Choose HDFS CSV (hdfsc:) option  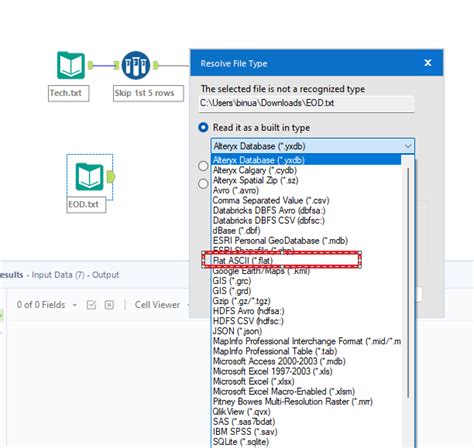tap(306, 321)
